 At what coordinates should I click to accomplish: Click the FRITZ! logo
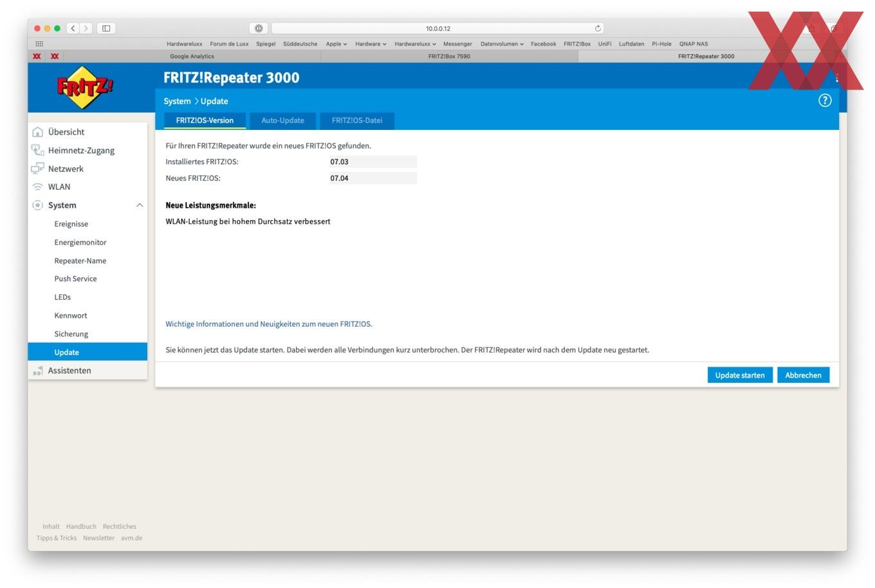tap(86, 87)
